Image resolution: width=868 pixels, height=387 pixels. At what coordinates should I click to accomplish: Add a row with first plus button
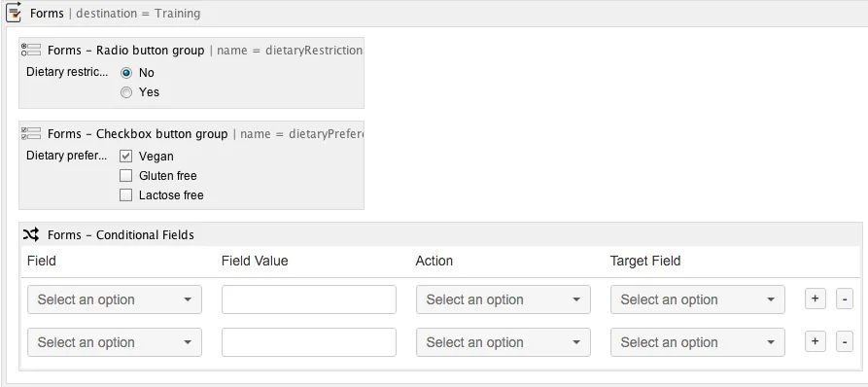(x=815, y=299)
